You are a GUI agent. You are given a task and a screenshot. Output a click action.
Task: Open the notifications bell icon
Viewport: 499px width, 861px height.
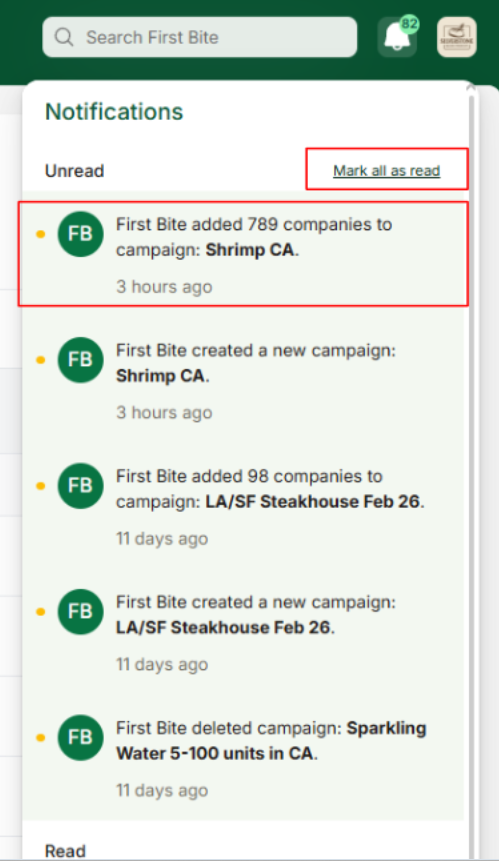click(x=397, y=37)
